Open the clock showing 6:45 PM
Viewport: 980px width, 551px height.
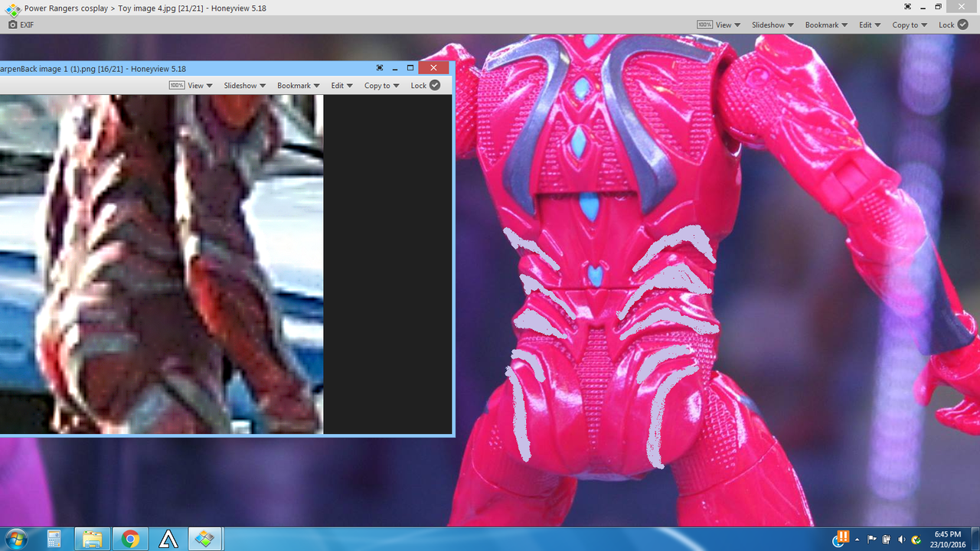click(x=947, y=539)
